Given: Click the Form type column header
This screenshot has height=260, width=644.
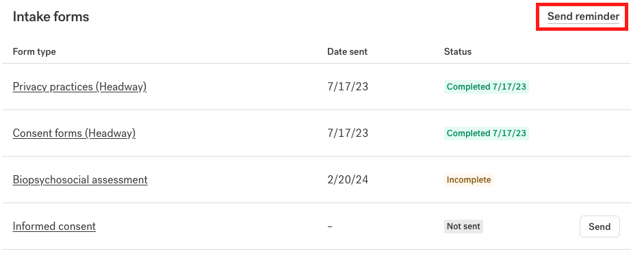Looking at the screenshot, I should [x=34, y=52].
